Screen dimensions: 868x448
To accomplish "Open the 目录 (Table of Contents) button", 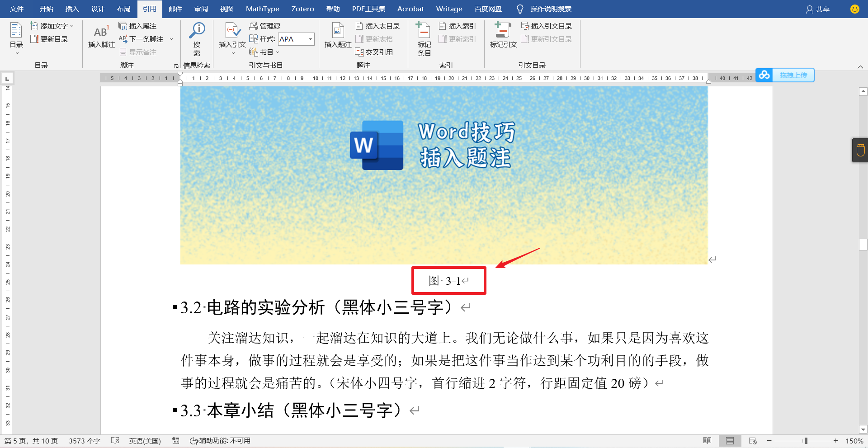I will (x=16, y=39).
